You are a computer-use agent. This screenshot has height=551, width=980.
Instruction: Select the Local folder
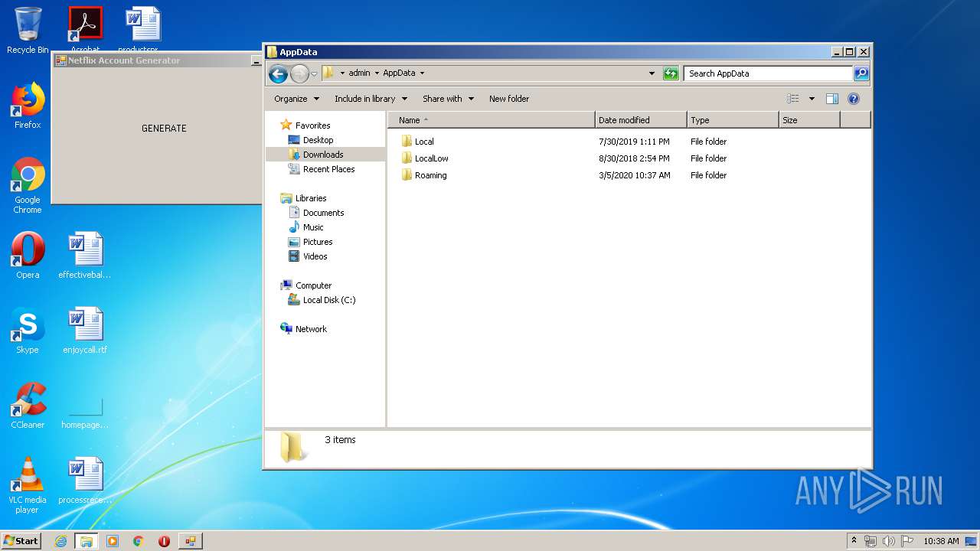(x=417, y=142)
